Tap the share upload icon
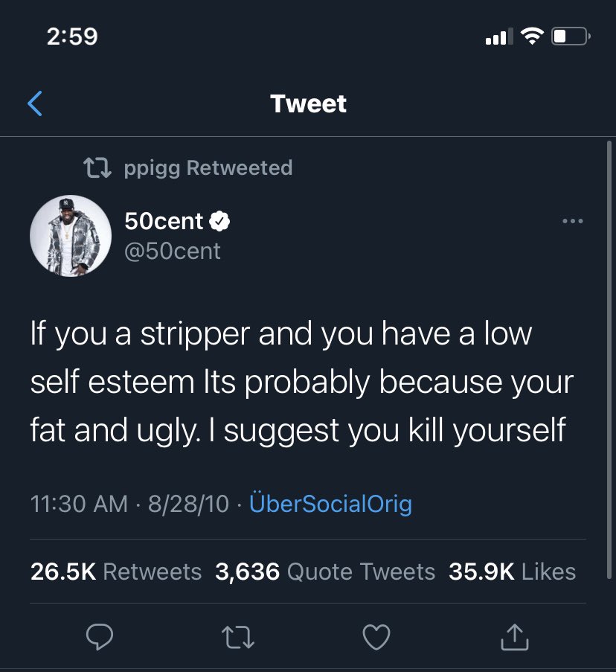This screenshot has height=672, width=616. [515, 637]
